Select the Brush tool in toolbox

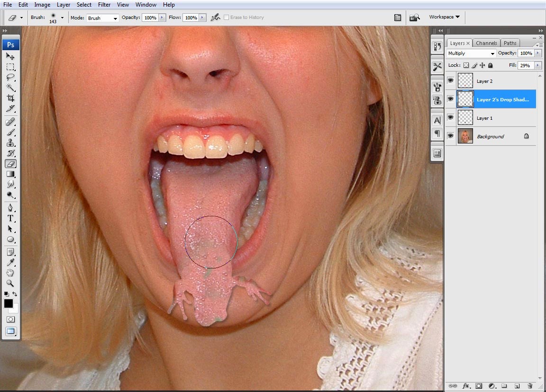point(10,132)
